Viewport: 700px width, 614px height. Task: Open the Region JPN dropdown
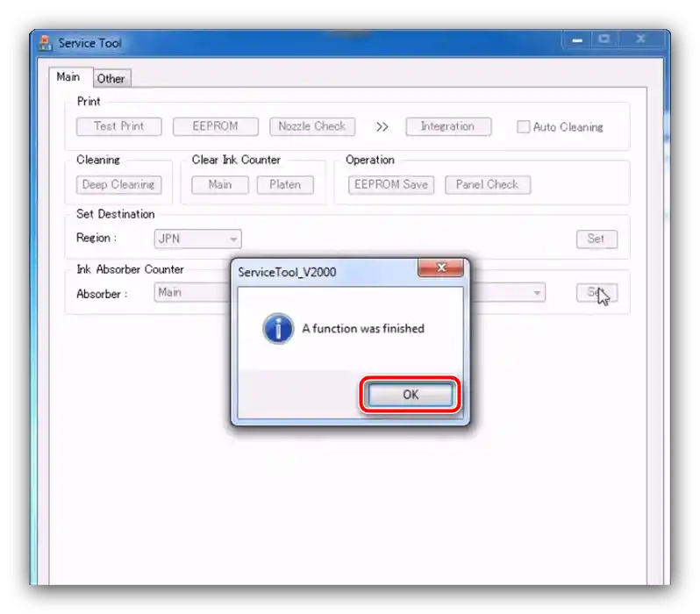point(197,239)
